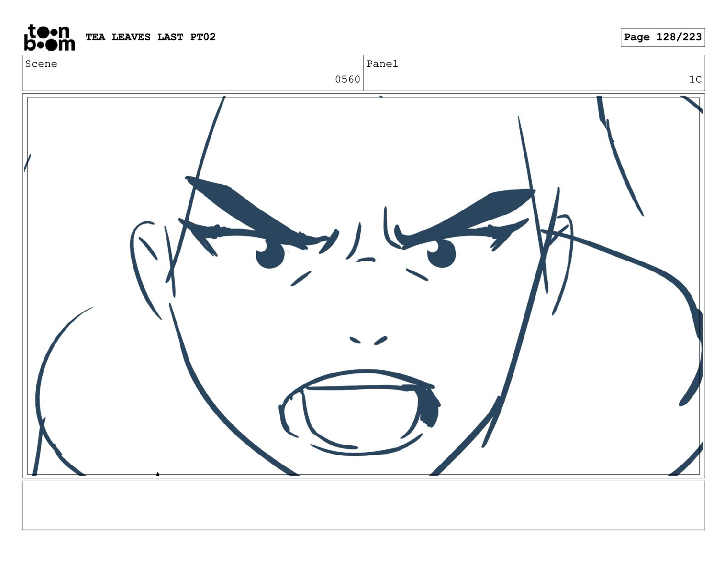Select panel value '1C'
This screenshot has height=563, width=728.
(x=695, y=80)
